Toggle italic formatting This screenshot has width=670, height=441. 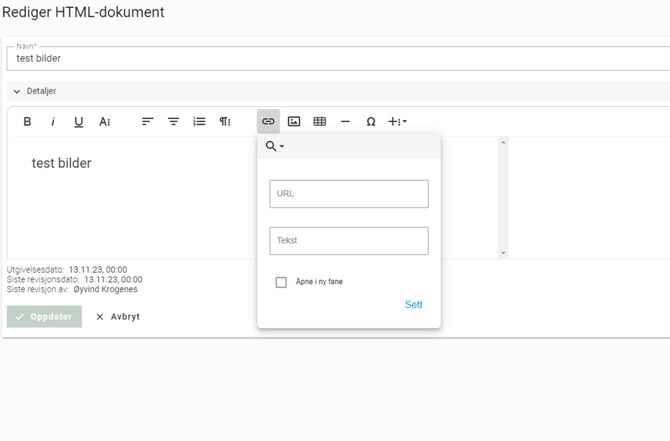(x=53, y=122)
